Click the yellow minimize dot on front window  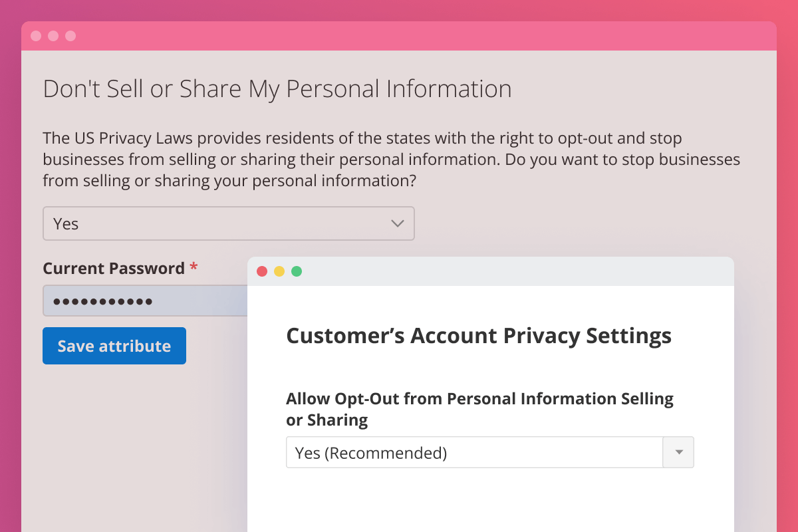(x=279, y=271)
